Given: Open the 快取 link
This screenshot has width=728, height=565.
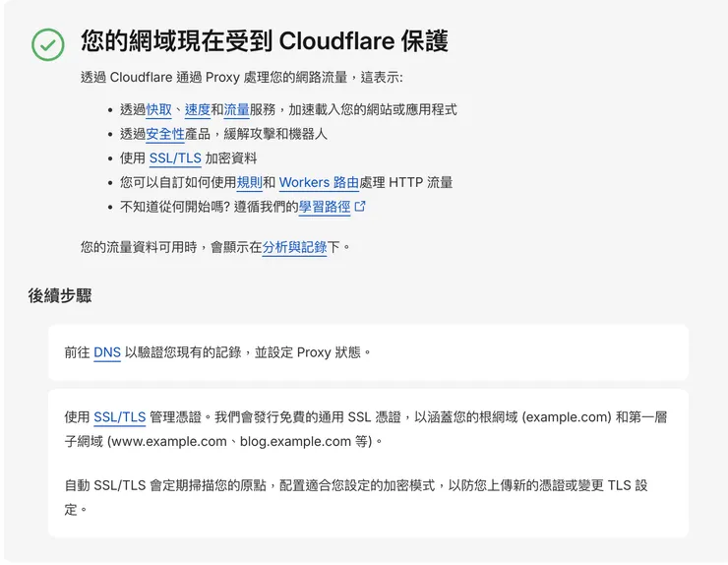Looking at the screenshot, I should pyautogui.click(x=159, y=109).
